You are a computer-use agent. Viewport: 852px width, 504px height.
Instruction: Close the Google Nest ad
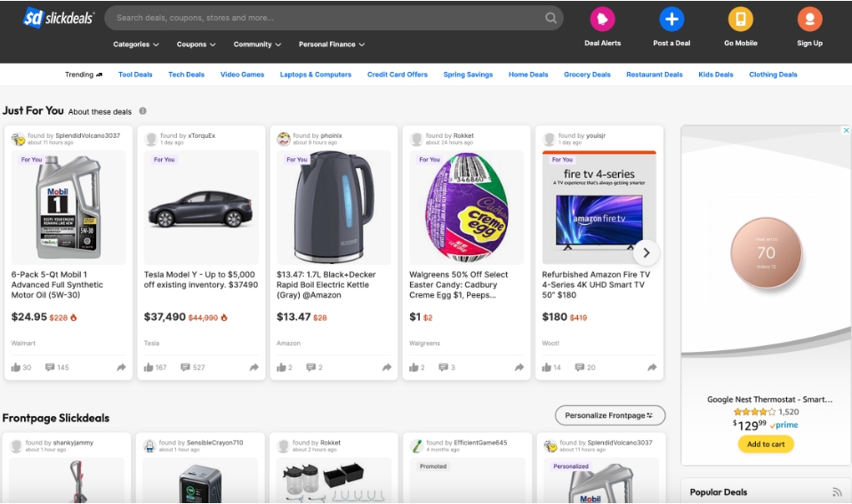click(x=846, y=131)
